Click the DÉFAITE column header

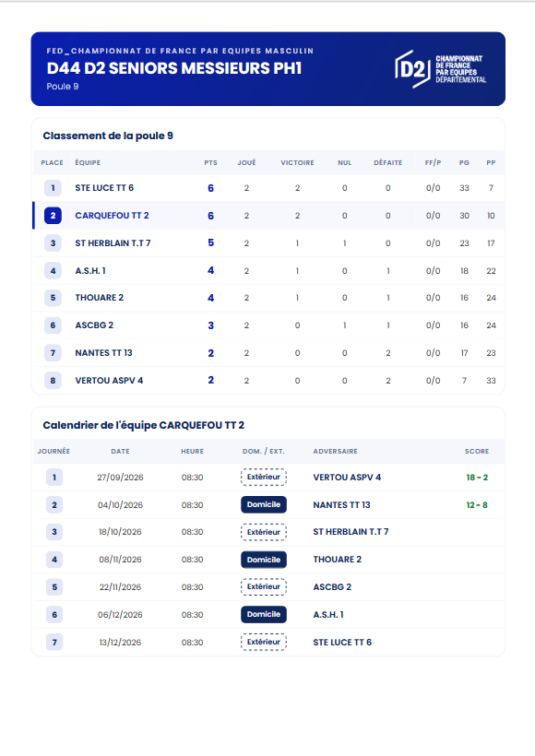pyautogui.click(x=387, y=162)
